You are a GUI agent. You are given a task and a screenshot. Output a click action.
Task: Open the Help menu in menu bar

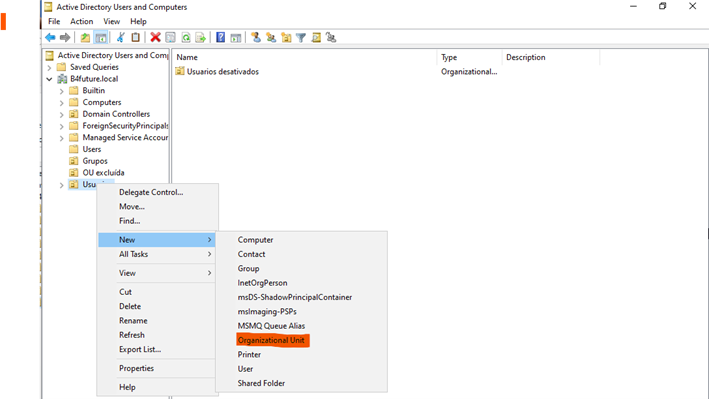(138, 21)
